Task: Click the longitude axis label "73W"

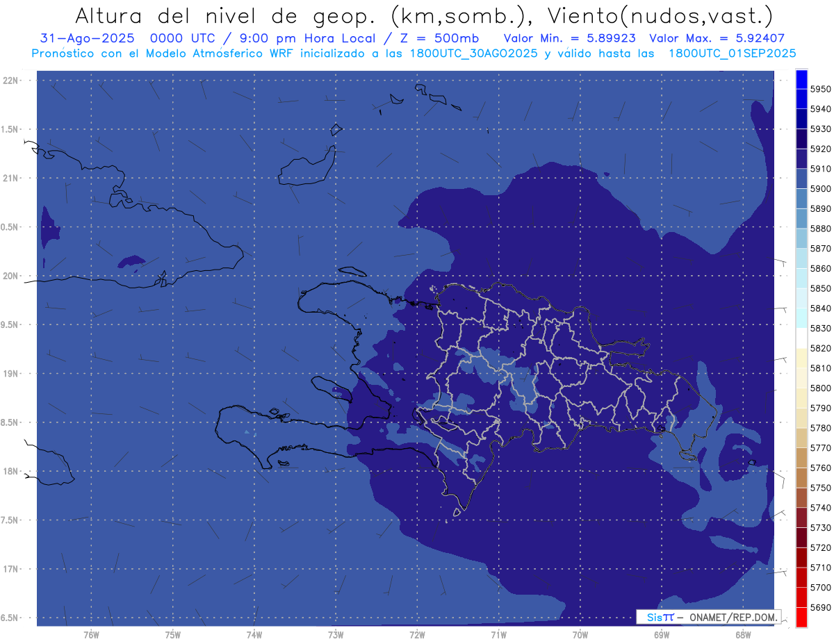Action: [336, 634]
